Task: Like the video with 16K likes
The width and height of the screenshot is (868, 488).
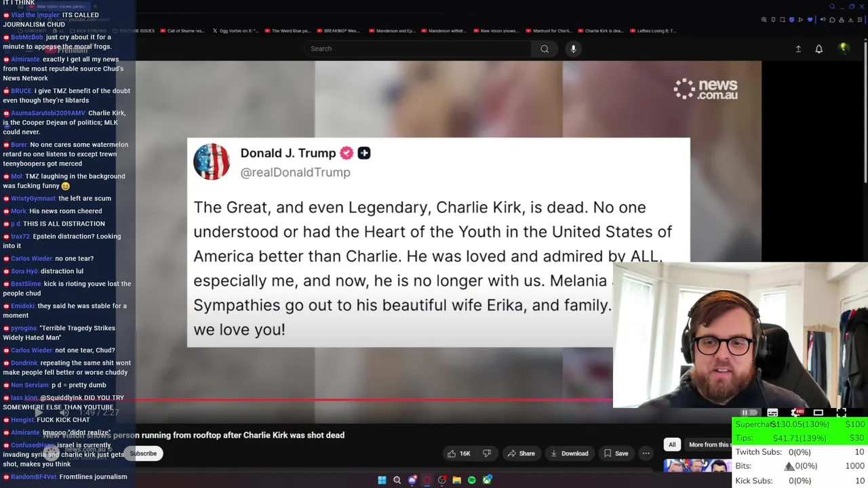Action: pos(459,453)
